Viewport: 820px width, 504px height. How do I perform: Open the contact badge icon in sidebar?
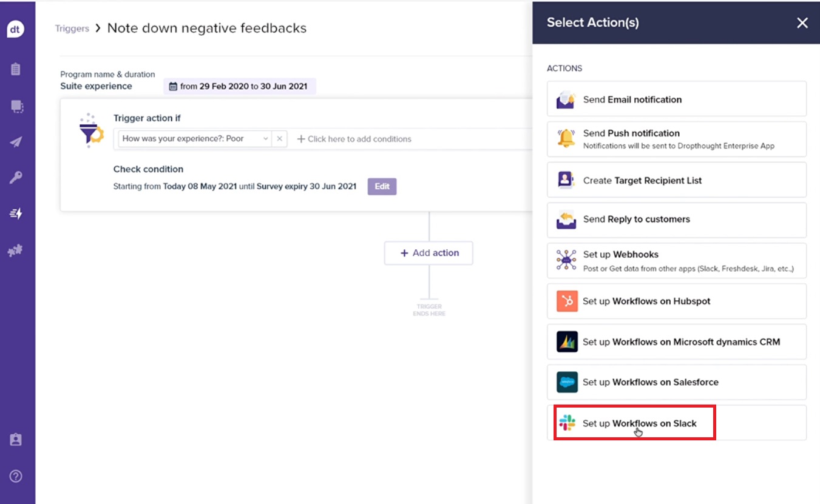click(16, 440)
